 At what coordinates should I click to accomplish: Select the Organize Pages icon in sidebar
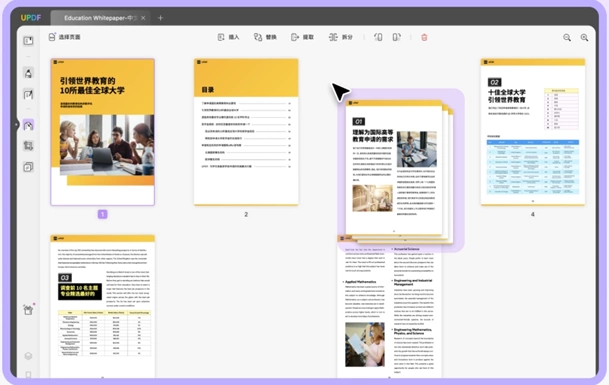28,125
